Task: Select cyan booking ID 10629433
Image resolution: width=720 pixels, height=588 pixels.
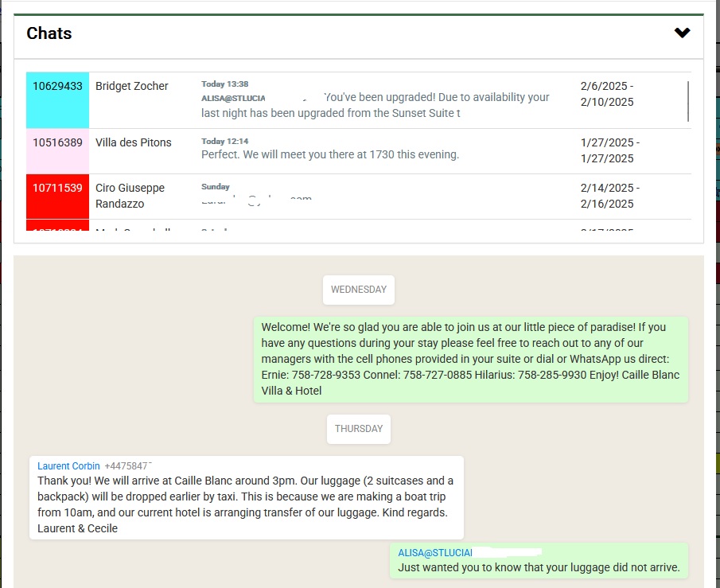Action: [x=57, y=86]
